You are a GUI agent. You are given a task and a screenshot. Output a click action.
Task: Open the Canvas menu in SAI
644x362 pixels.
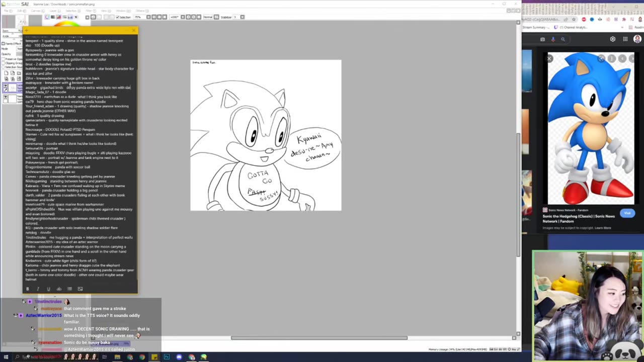tap(38, 11)
